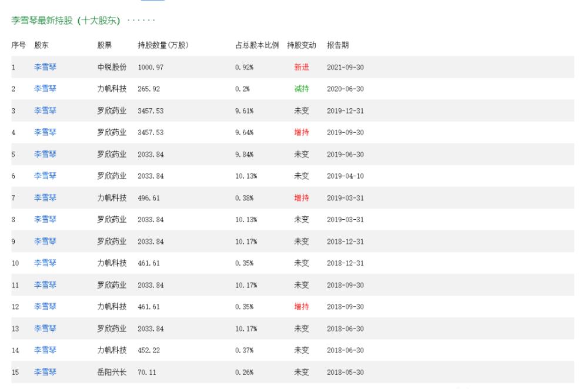The height and width of the screenshot is (389, 588).
Task: Open 李雪琴 link in row 15
Action: click(45, 372)
